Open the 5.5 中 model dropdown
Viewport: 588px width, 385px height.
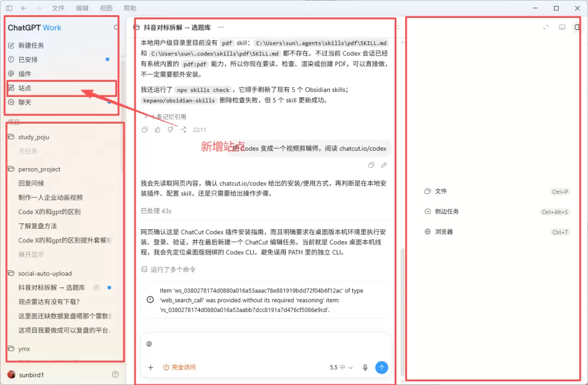coord(341,368)
